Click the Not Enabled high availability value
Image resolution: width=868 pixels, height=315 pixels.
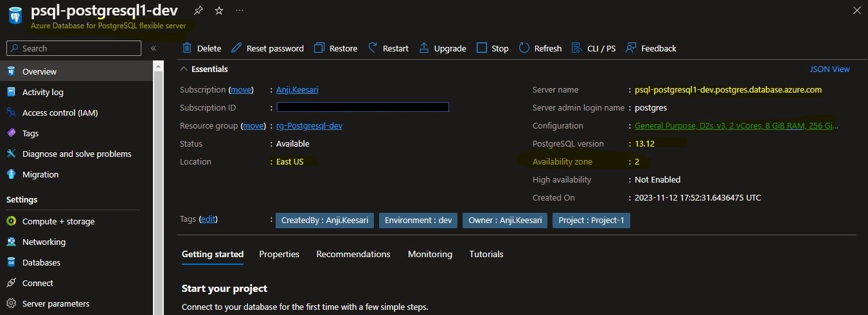click(657, 179)
